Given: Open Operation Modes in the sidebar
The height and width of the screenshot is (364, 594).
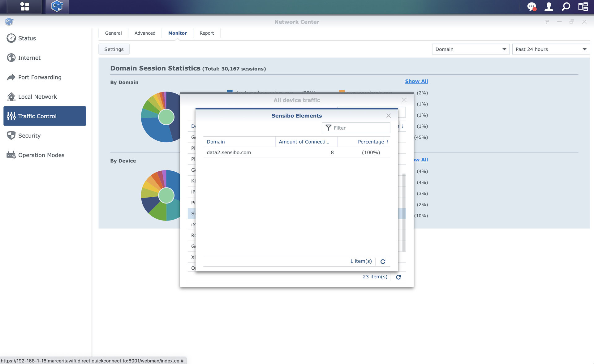Looking at the screenshot, I should coord(45,155).
